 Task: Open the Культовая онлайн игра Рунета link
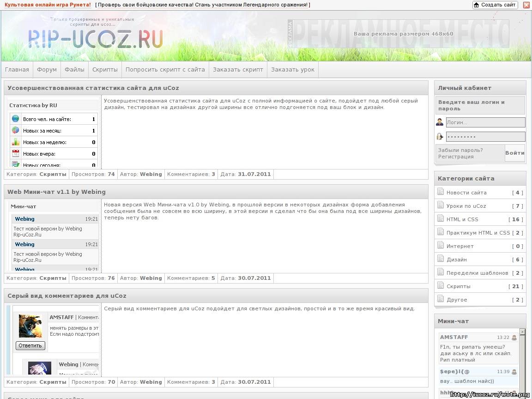point(48,5)
